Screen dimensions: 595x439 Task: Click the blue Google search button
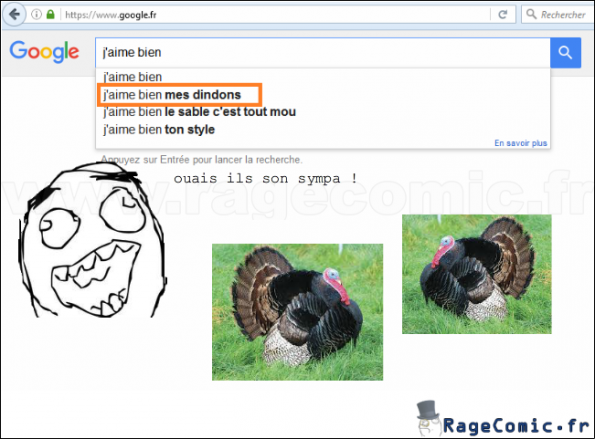point(565,52)
